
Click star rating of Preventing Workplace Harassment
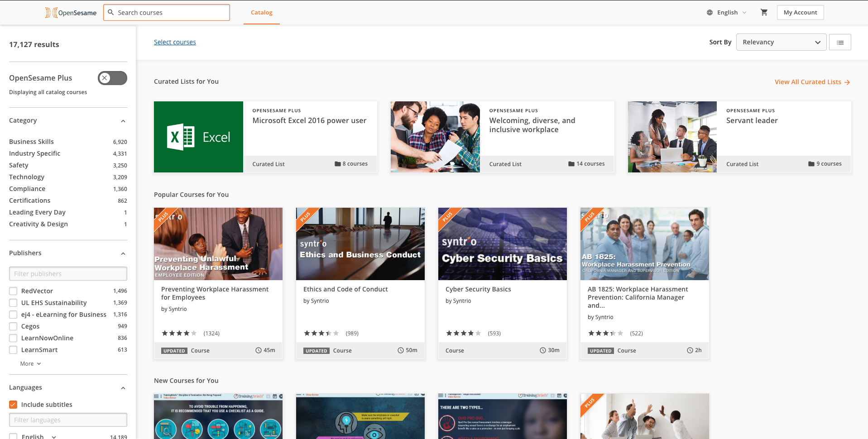tap(179, 333)
